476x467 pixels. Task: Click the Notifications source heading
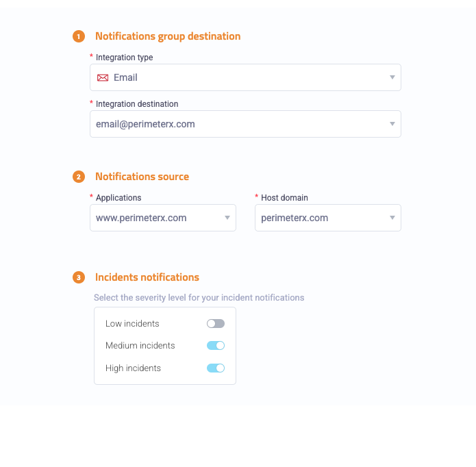point(142,177)
